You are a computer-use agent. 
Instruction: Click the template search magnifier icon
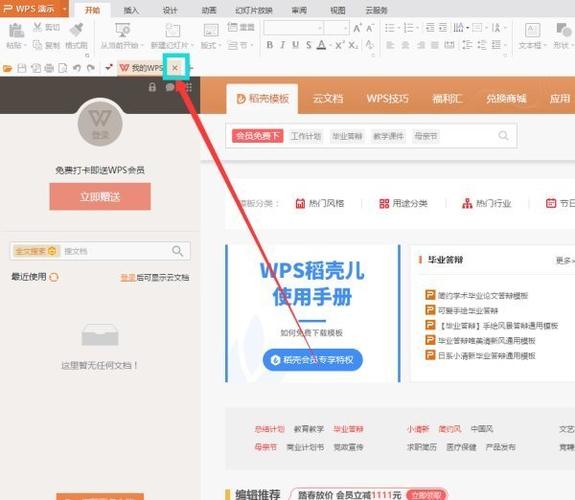(x=503, y=136)
